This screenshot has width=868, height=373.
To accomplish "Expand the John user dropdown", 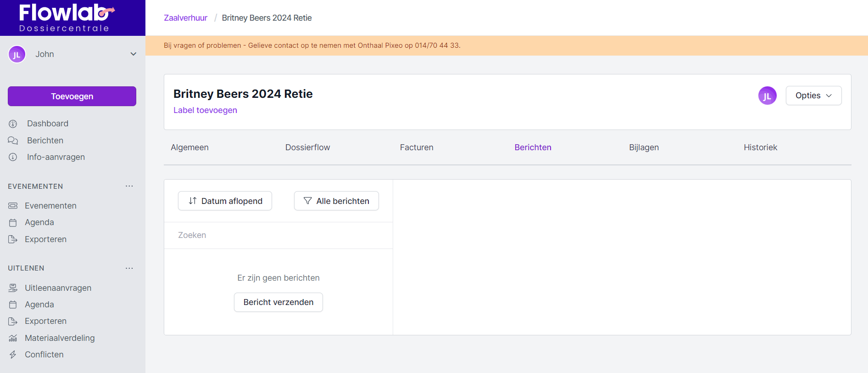I will (133, 54).
